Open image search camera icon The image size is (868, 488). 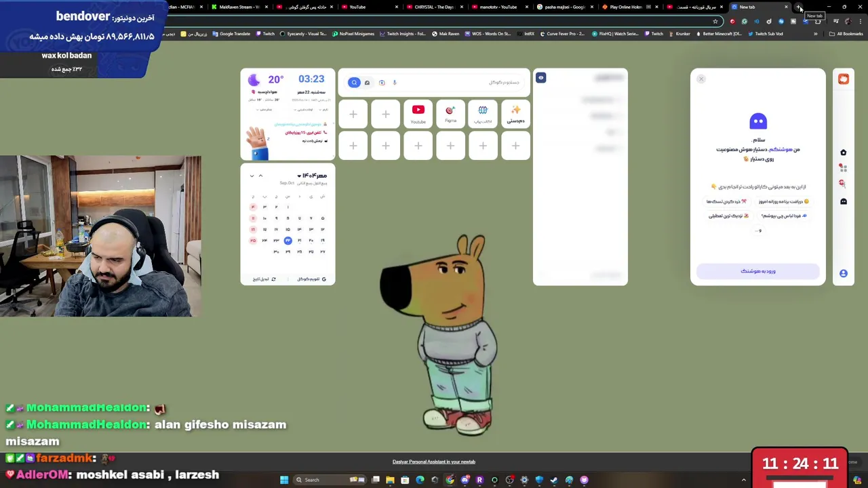pyautogui.click(x=382, y=83)
